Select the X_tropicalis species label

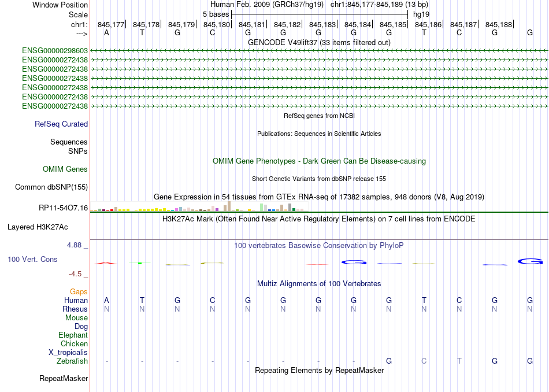click(x=68, y=353)
